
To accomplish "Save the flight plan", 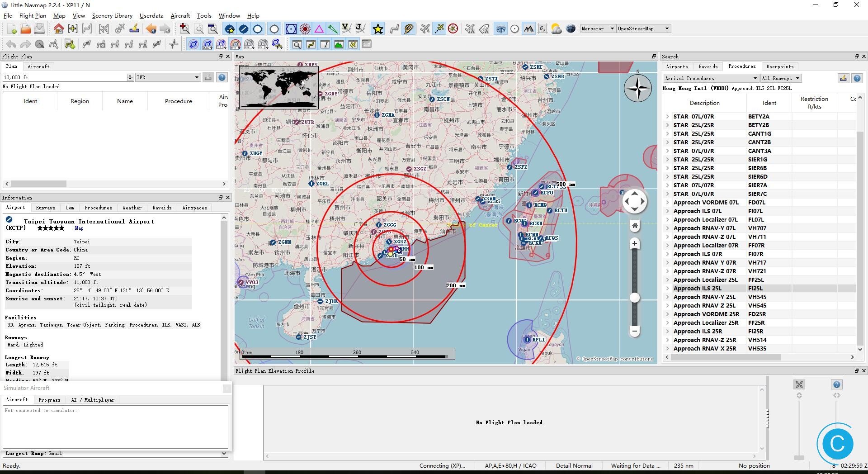I will pos(39,29).
